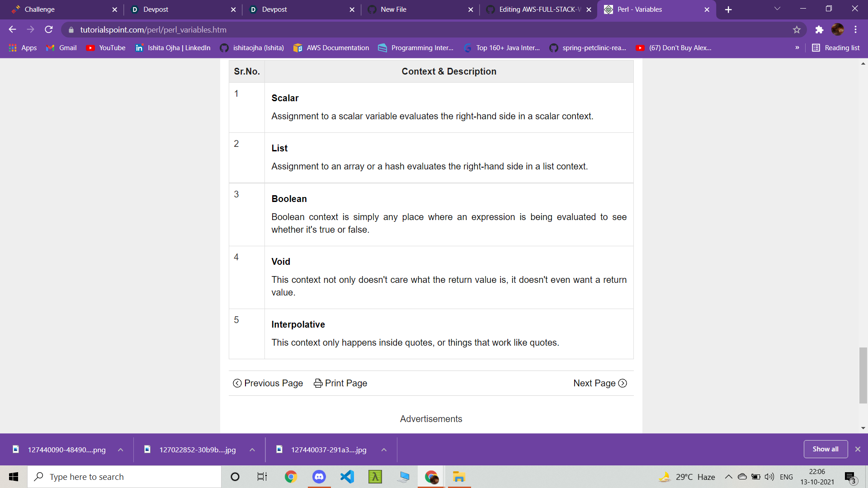Image resolution: width=868 pixels, height=488 pixels.
Task: Click the page vertical scrollbar thumb
Action: tap(863, 375)
